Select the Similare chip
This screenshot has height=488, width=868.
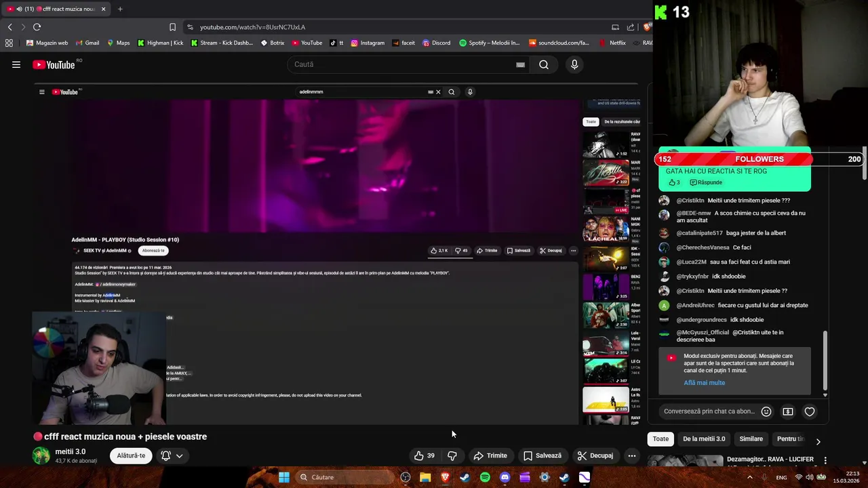click(751, 439)
